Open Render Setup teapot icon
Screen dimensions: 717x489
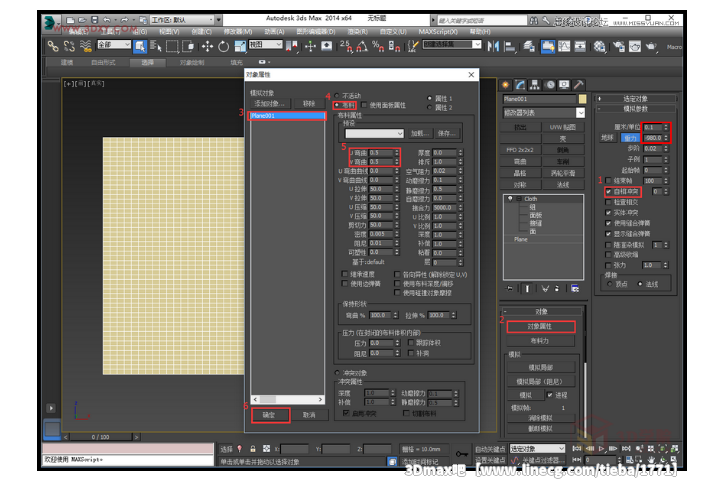[619, 46]
